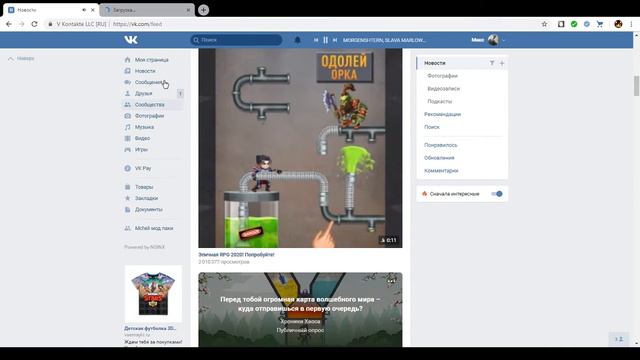Open Сообщества in left sidebar
The image size is (640, 360).
[x=149, y=104]
